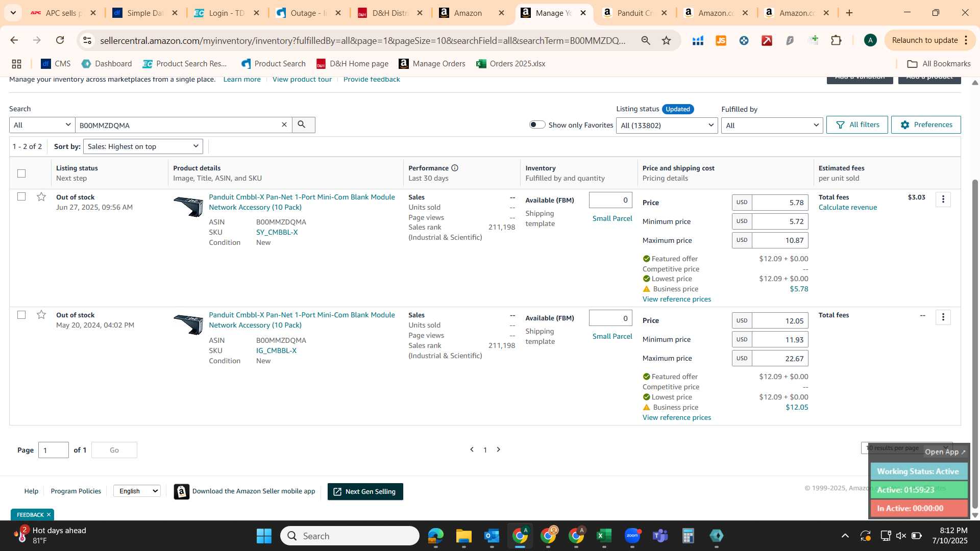Tick the select-all checkbox in the table header
980x551 pixels.
point(21,173)
